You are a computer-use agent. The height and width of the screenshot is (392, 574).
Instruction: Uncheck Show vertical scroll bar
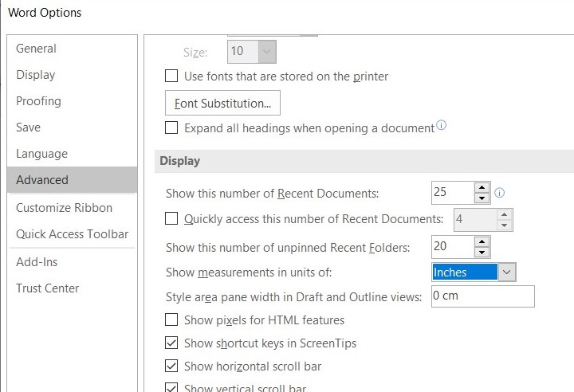pyautogui.click(x=171, y=387)
